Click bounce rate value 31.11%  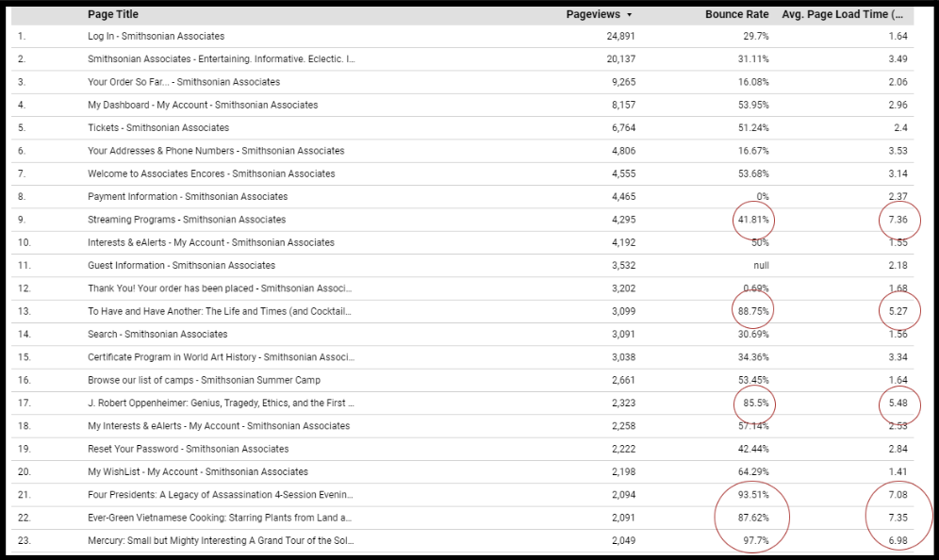tap(753, 58)
